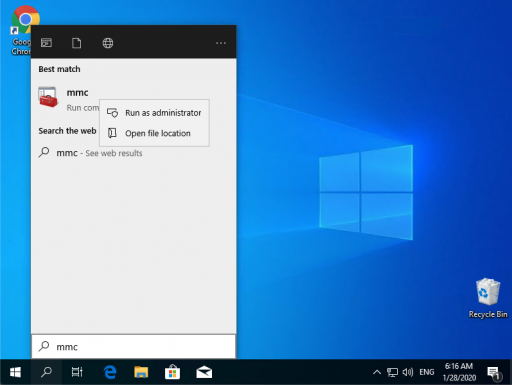512x385 pixels.
Task: Click the mmc red toolbox icon
Action: [x=48, y=97]
